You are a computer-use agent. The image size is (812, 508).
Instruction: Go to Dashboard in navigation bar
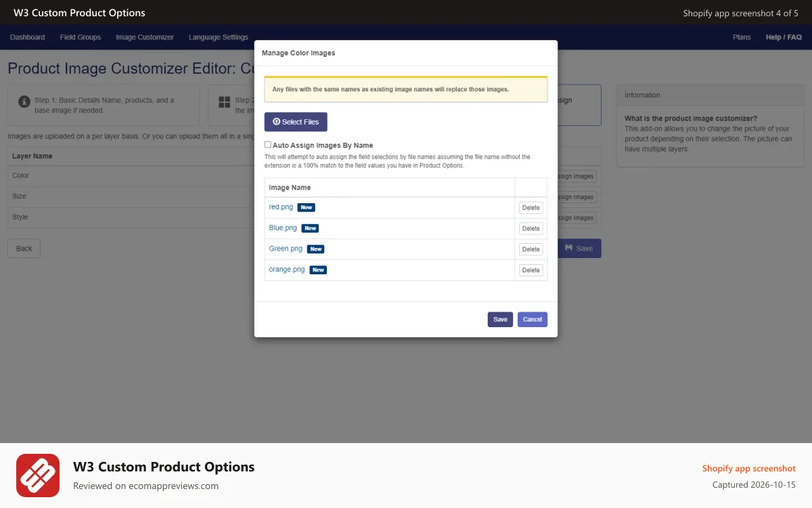(28, 37)
